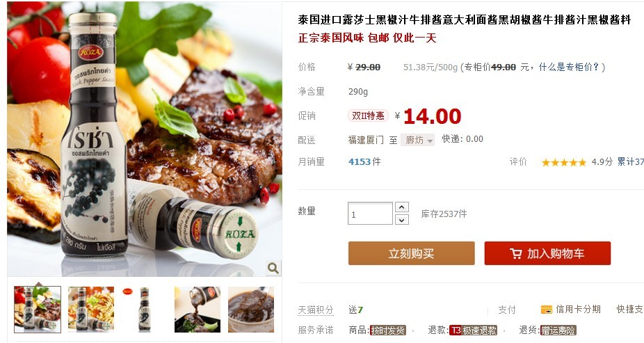Click the 按时发货 service promise tag
The image size is (644, 343).
(x=387, y=330)
